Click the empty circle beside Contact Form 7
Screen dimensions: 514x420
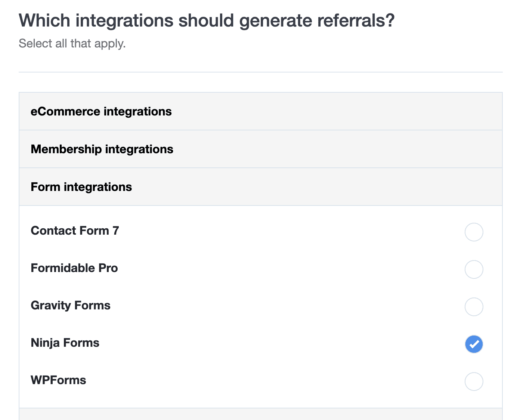click(474, 232)
